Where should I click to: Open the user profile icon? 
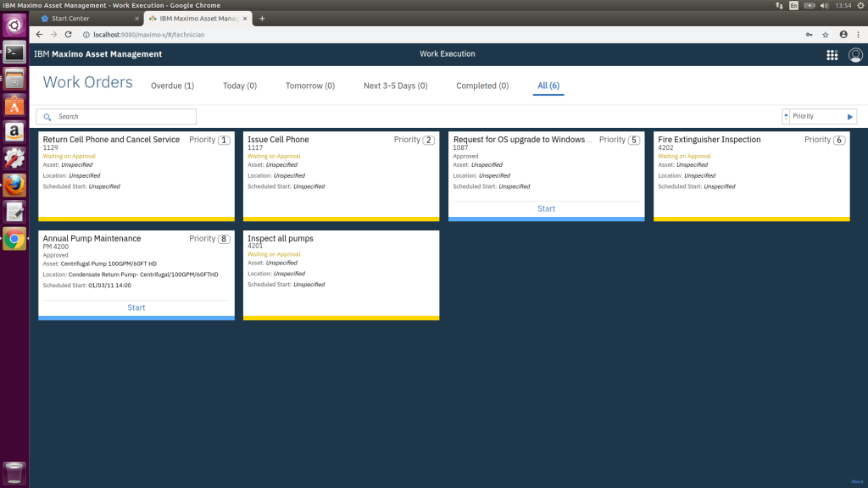(x=855, y=55)
